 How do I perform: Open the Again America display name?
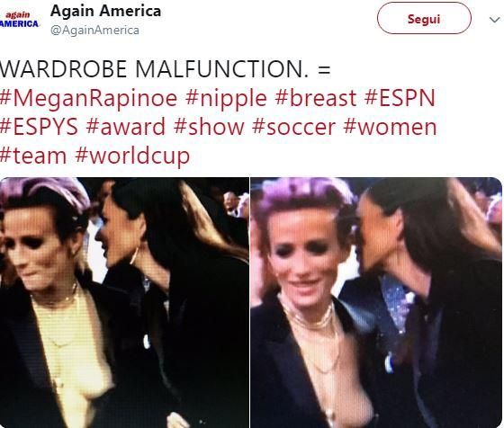[x=105, y=11]
